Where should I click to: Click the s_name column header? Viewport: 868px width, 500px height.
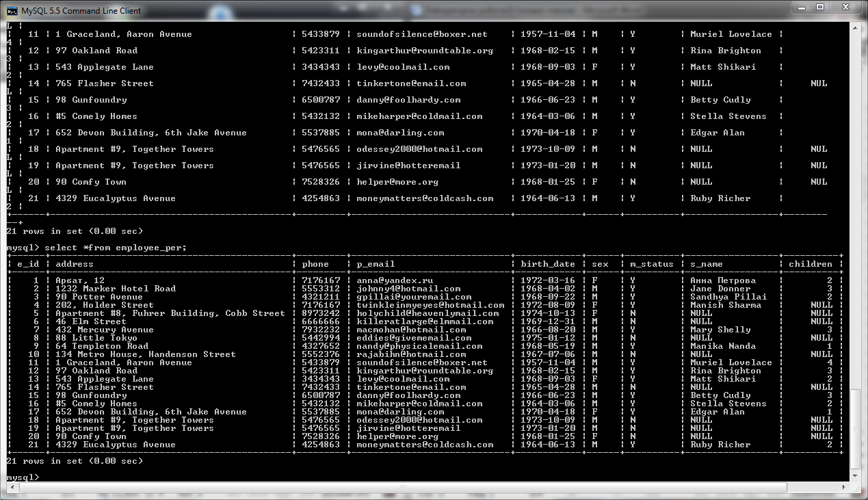pos(707,264)
